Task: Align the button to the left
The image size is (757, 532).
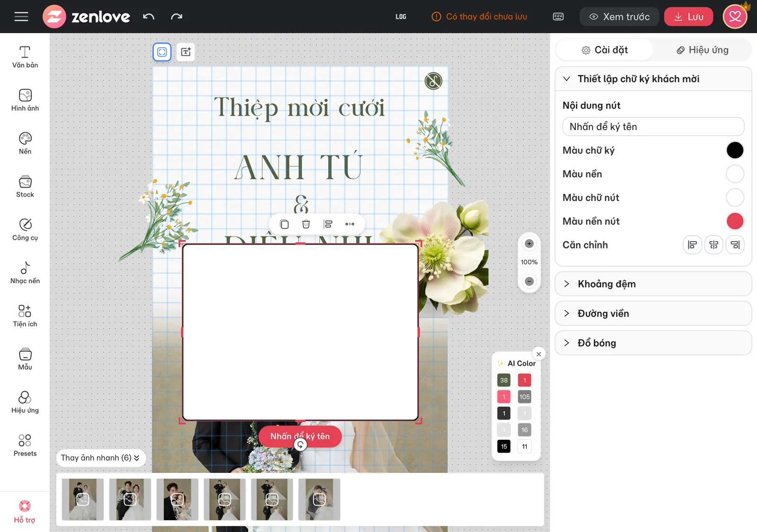Action: tap(692, 245)
